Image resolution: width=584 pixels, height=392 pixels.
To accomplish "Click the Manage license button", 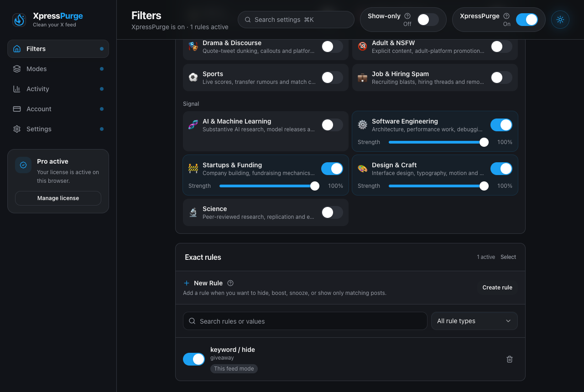I will 58,198.
